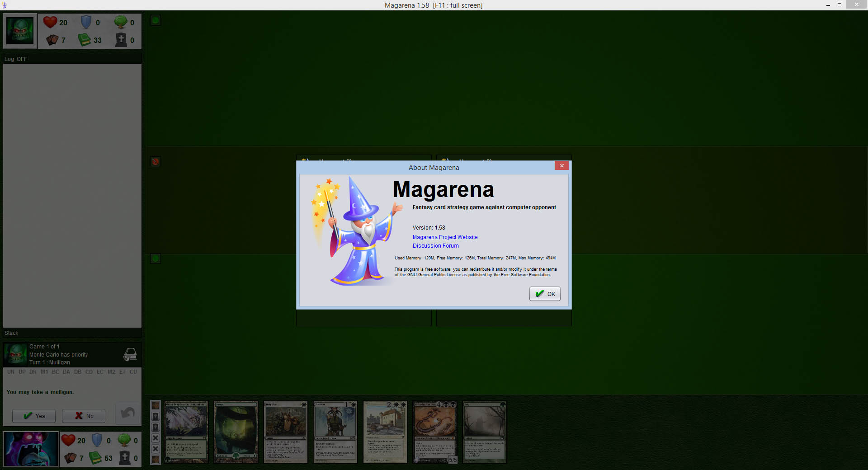Click OK in the About Magarena dialog
Image resolution: width=868 pixels, height=470 pixels.
pyautogui.click(x=545, y=294)
